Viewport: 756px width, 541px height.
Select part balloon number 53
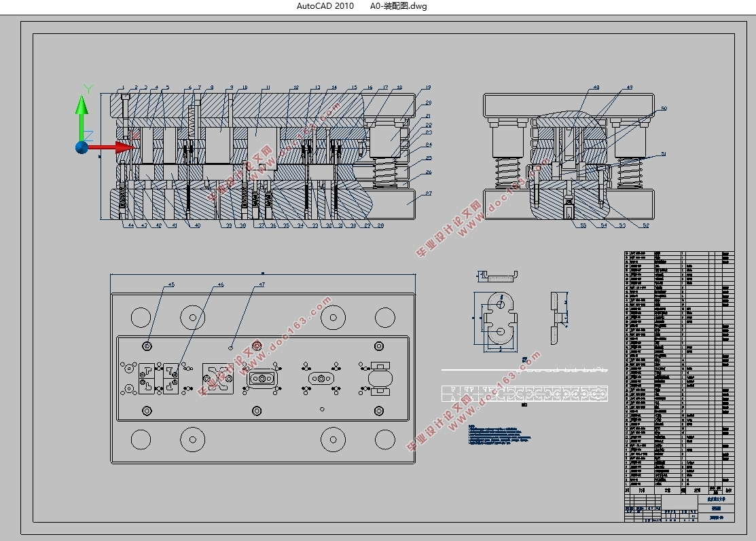[x=622, y=225]
